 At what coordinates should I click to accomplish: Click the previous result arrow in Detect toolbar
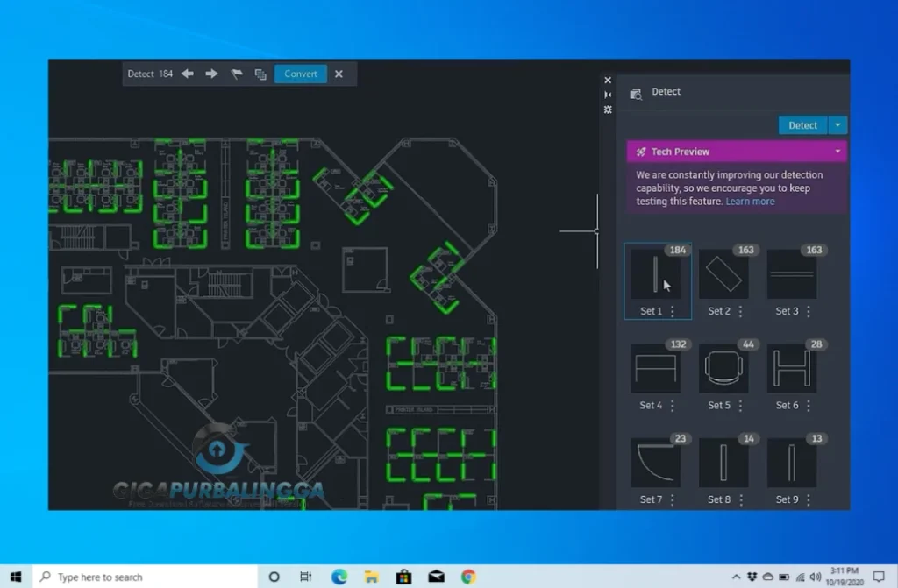[188, 74]
